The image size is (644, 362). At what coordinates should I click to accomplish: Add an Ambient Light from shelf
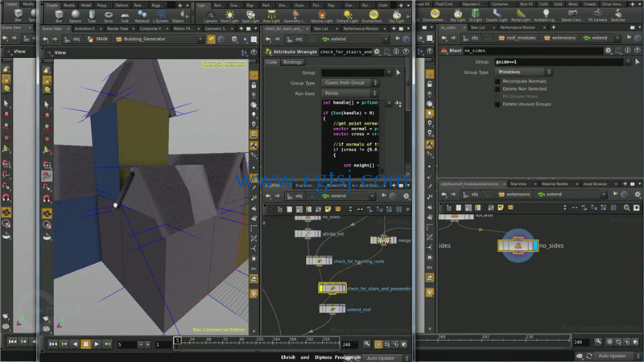coord(546,15)
